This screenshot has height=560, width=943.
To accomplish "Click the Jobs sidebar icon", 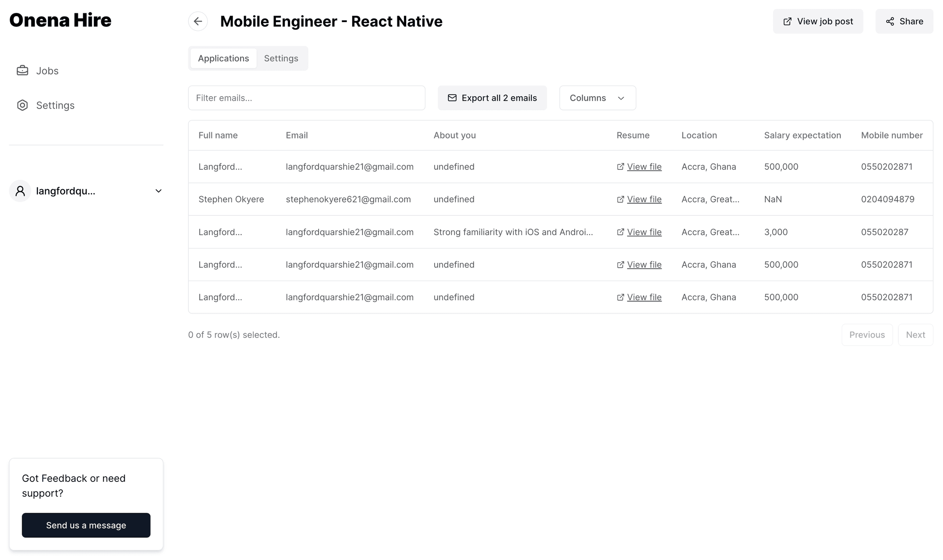I will click(23, 70).
